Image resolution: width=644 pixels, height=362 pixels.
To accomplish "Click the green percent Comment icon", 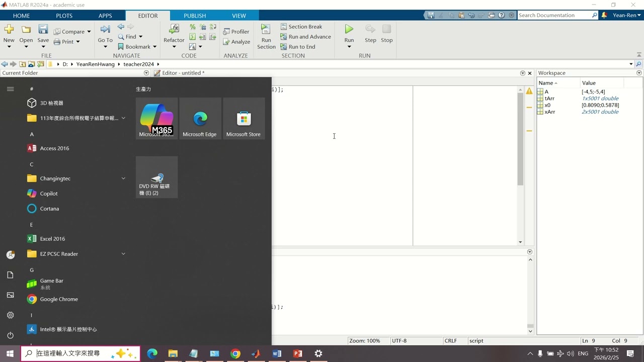I will tap(193, 27).
